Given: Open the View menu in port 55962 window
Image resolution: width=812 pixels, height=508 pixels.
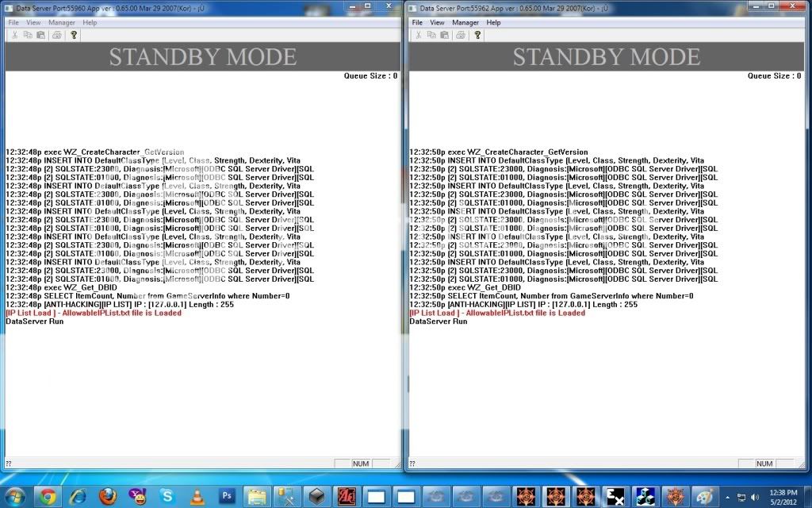Looking at the screenshot, I should (438, 23).
